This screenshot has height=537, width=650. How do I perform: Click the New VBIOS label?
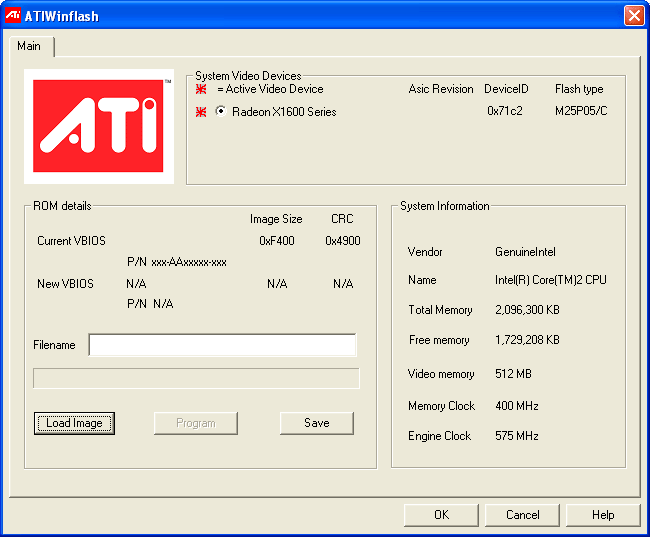65,284
